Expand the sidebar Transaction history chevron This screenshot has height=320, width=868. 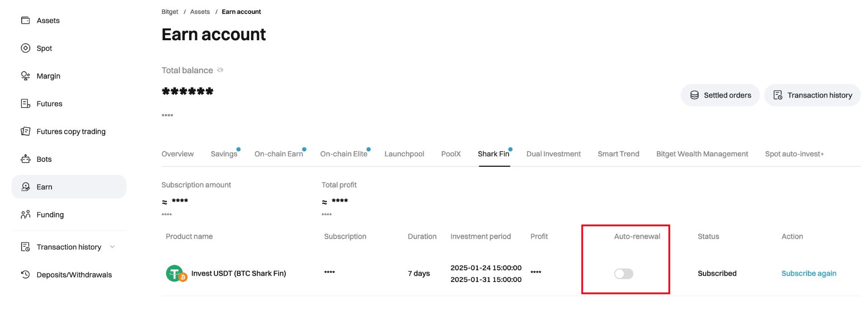(x=113, y=247)
